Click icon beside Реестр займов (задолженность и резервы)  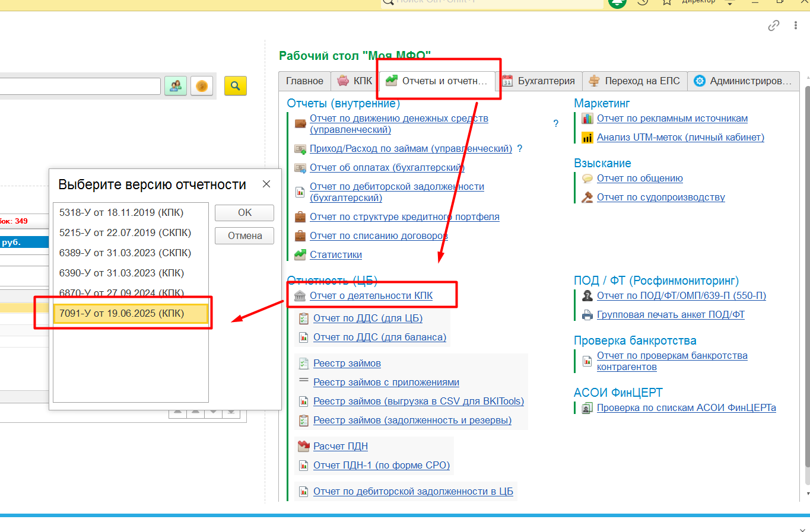pos(304,420)
